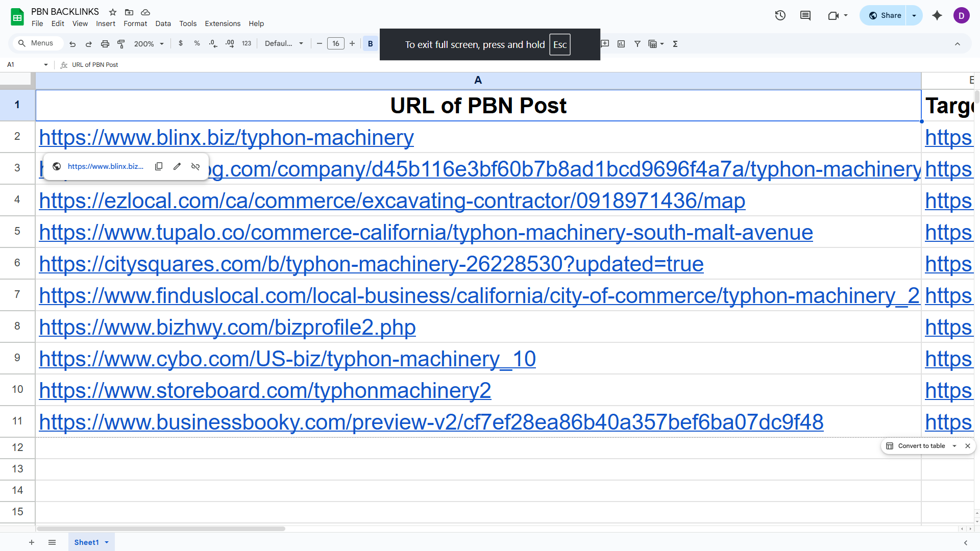
Task: Click the Share button
Action: (884, 15)
